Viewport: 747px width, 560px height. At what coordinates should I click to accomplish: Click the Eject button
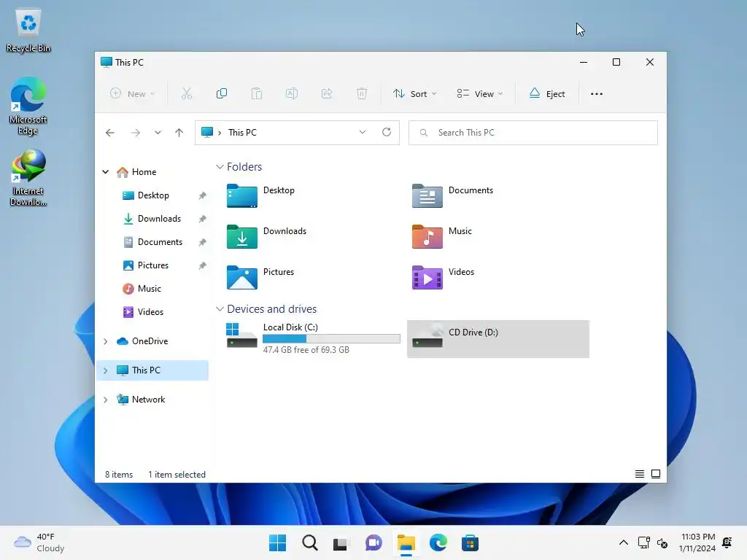(547, 94)
